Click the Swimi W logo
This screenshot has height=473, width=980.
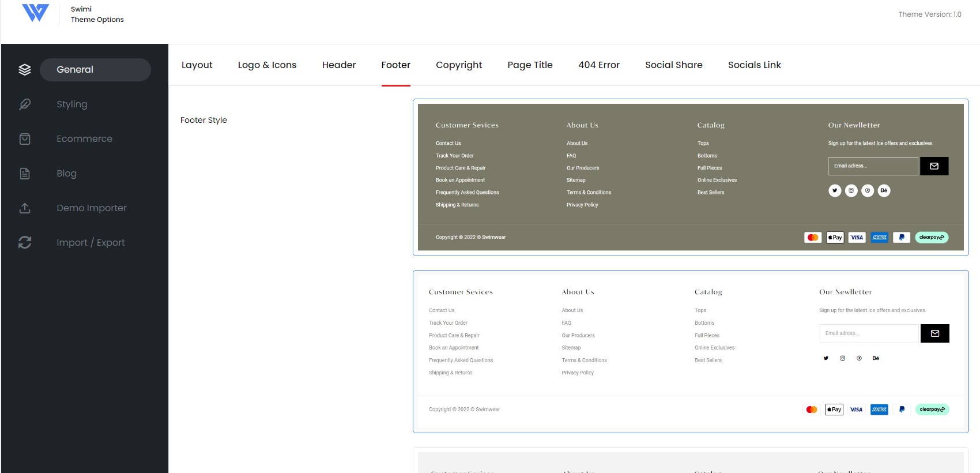[x=35, y=13]
